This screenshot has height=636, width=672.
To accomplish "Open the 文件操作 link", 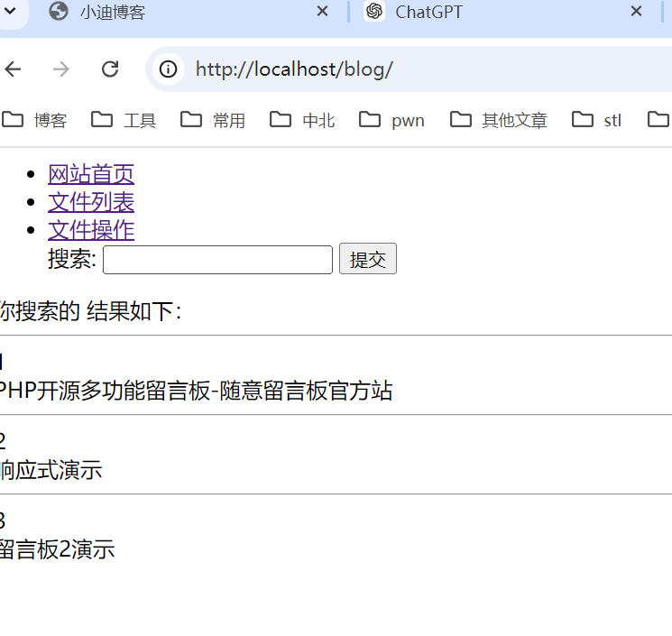I will click(x=91, y=231).
